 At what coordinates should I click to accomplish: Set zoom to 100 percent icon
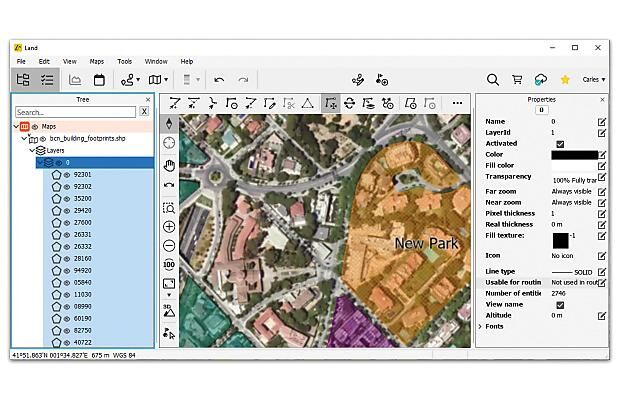pos(169,264)
